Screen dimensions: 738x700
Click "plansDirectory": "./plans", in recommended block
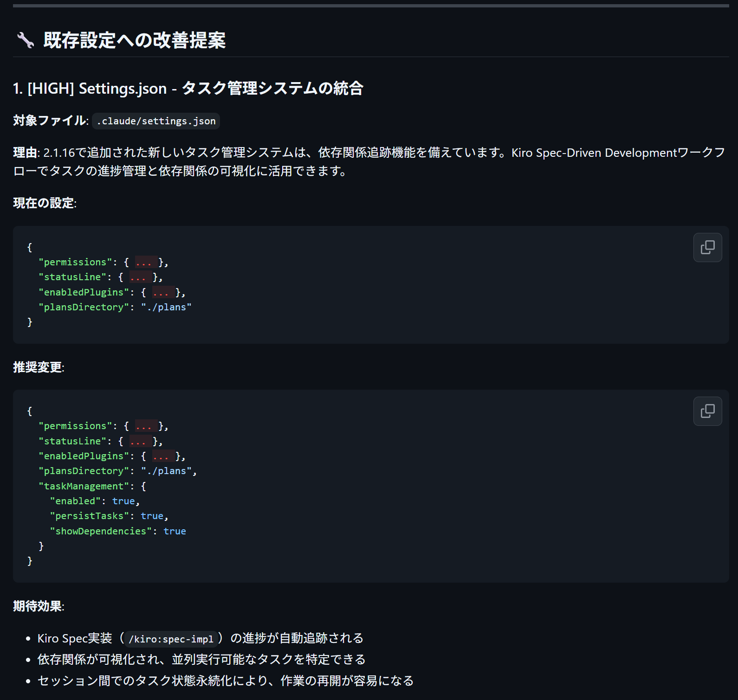coord(118,471)
